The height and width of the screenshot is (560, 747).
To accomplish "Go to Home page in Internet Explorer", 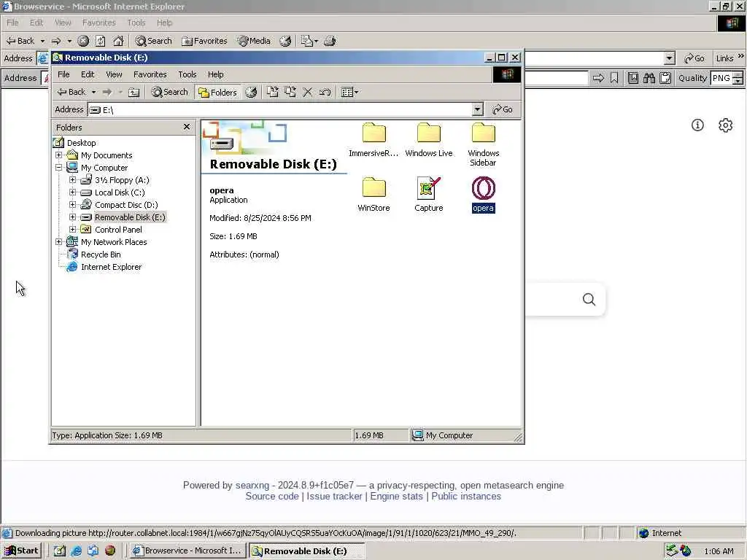I will (118, 41).
